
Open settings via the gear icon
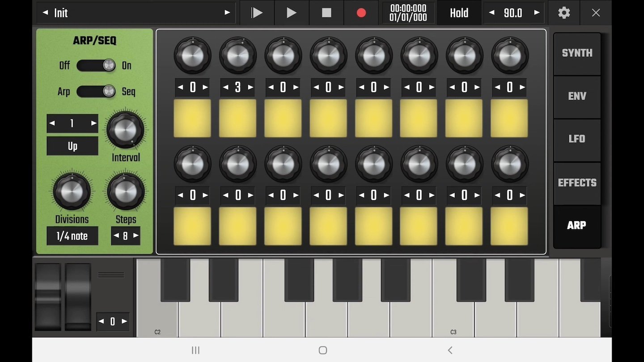[564, 13]
